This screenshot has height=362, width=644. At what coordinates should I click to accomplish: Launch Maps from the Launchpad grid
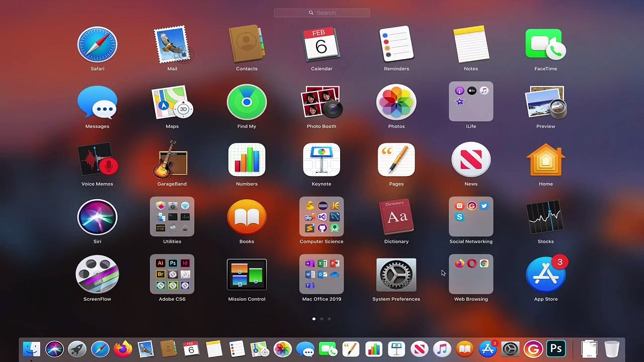pyautogui.click(x=172, y=103)
